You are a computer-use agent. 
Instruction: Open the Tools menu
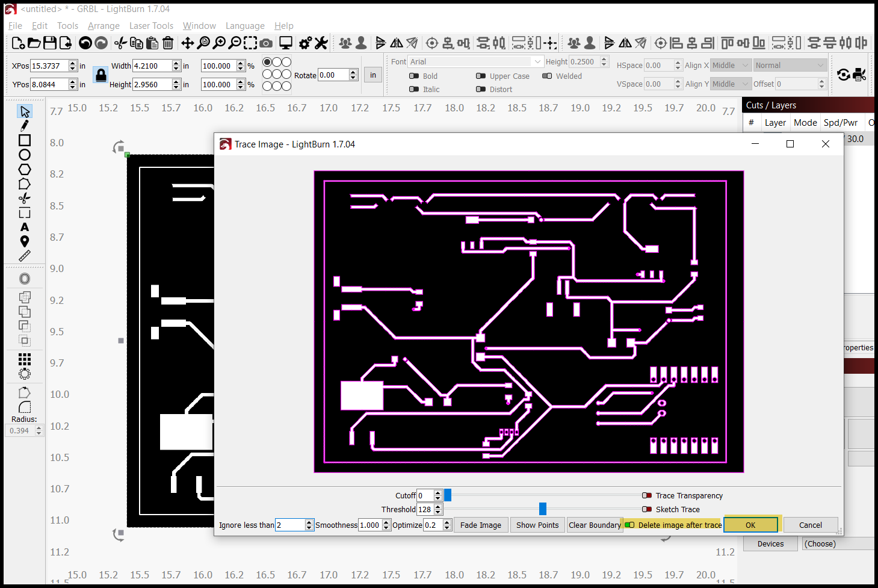[67, 26]
